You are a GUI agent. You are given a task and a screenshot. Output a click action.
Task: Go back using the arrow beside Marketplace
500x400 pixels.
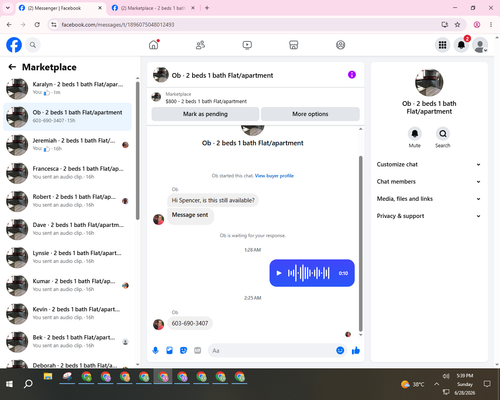point(12,67)
